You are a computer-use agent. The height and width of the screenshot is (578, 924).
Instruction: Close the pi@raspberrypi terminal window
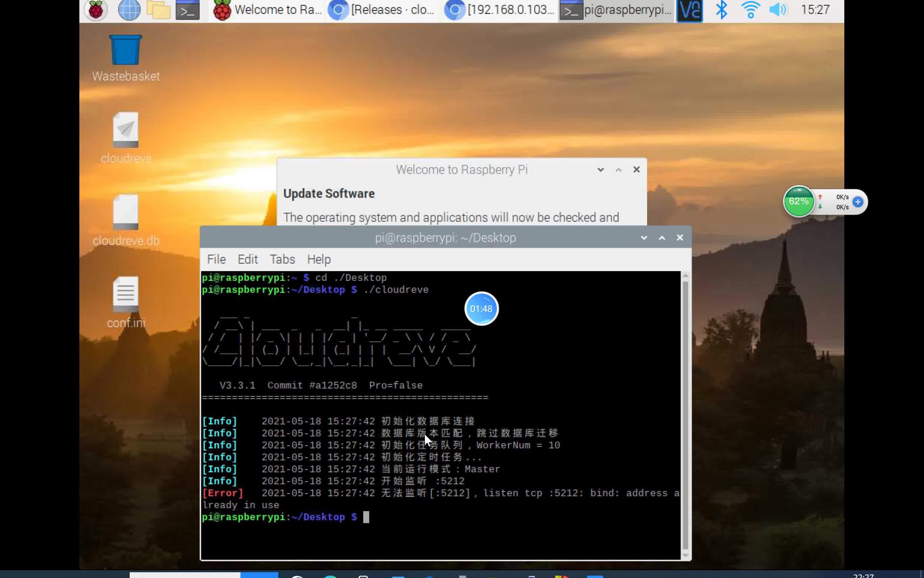tap(679, 238)
